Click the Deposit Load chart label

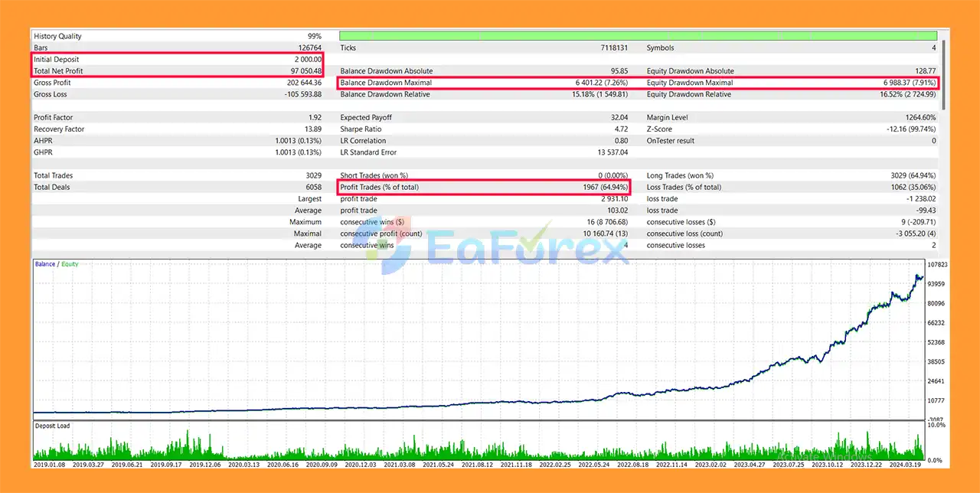pos(53,426)
